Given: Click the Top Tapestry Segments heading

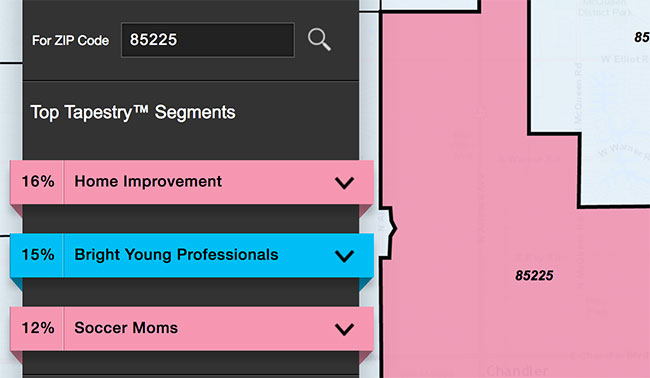Looking at the screenshot, I should [x=133, y=112].
